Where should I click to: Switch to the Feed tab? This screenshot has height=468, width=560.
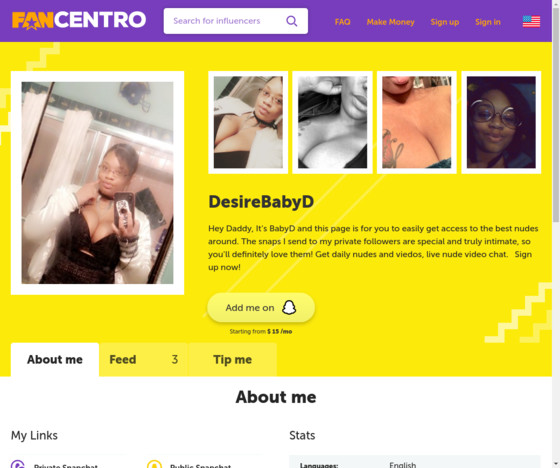point(144,359)
